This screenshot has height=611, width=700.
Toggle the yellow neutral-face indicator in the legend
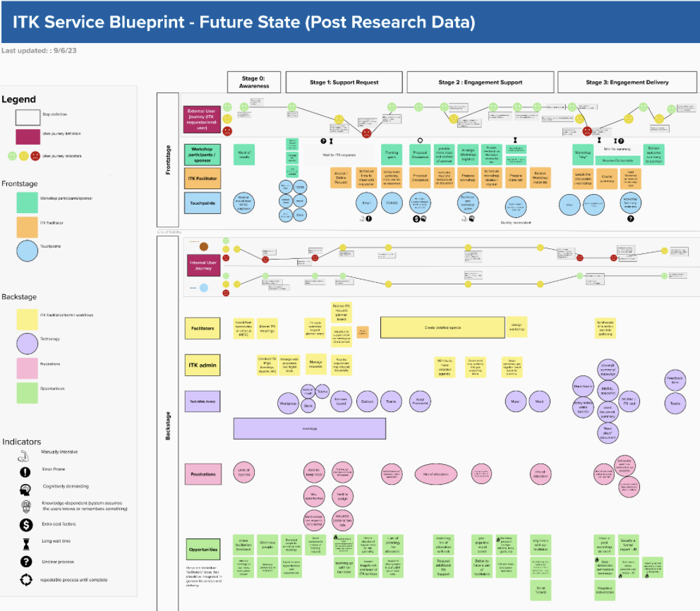pyautogui.click(x=24, y=156)
